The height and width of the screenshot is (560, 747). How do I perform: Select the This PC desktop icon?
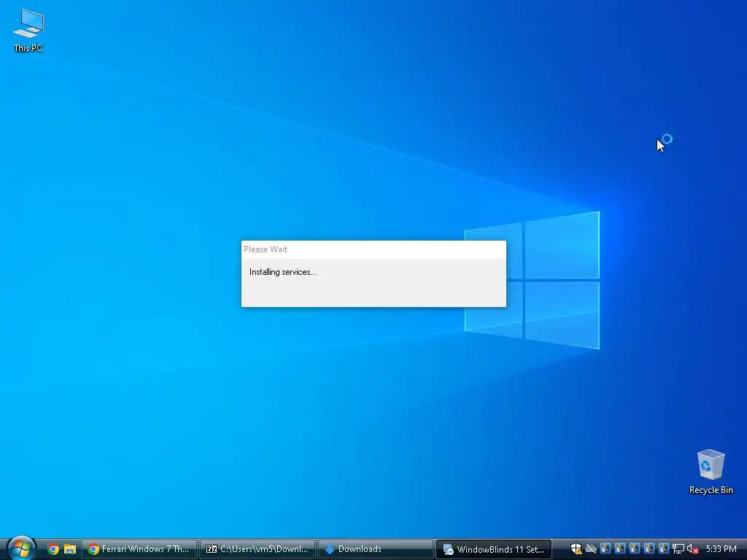coord(28,31)
